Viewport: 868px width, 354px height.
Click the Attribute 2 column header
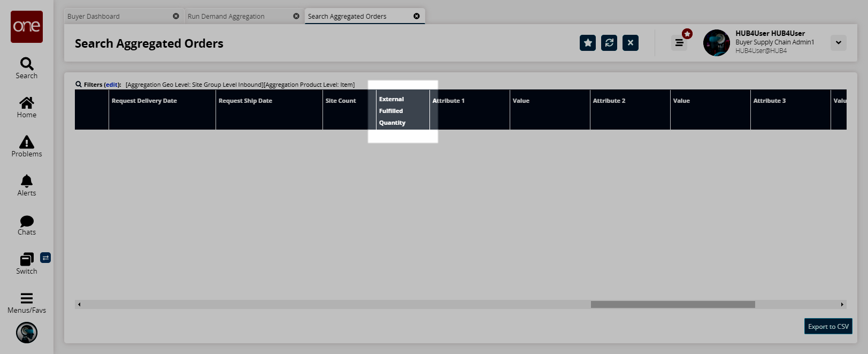(630, 109)
